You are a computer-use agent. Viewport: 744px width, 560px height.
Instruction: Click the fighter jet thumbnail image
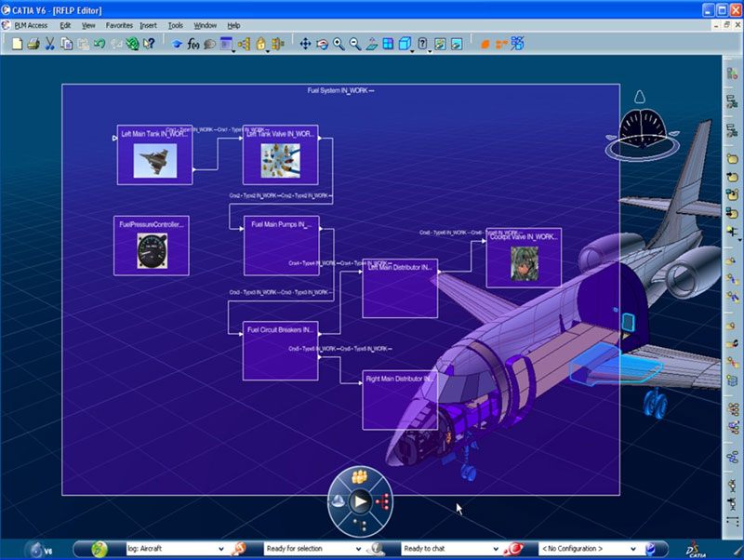pyautogui.click(x=155, y=161)
